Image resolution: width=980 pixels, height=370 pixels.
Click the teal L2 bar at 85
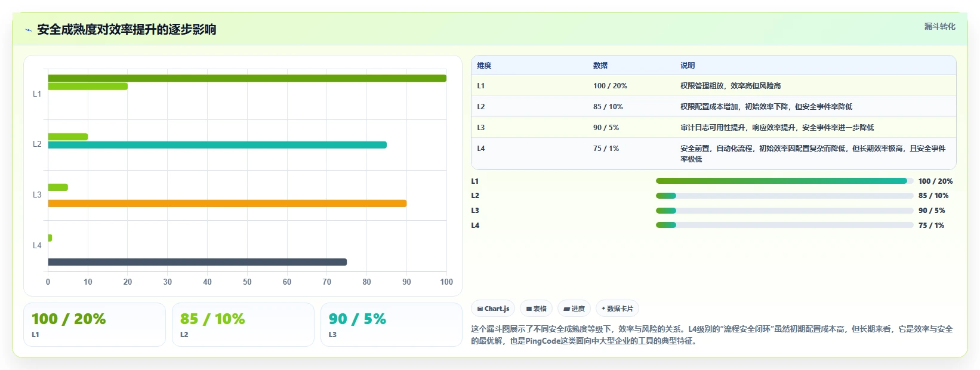coord(217,145)
